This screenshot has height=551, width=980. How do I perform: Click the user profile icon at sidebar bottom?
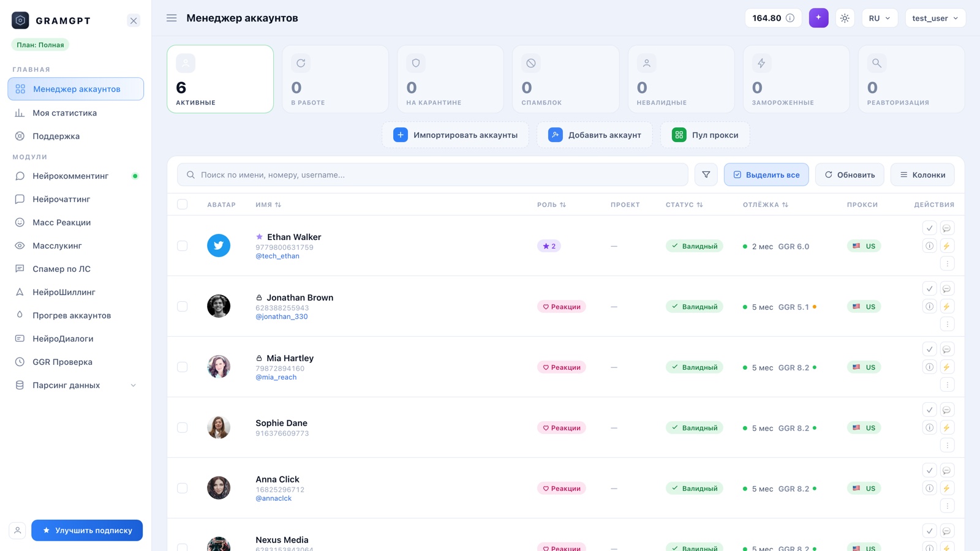coord(18,530)
